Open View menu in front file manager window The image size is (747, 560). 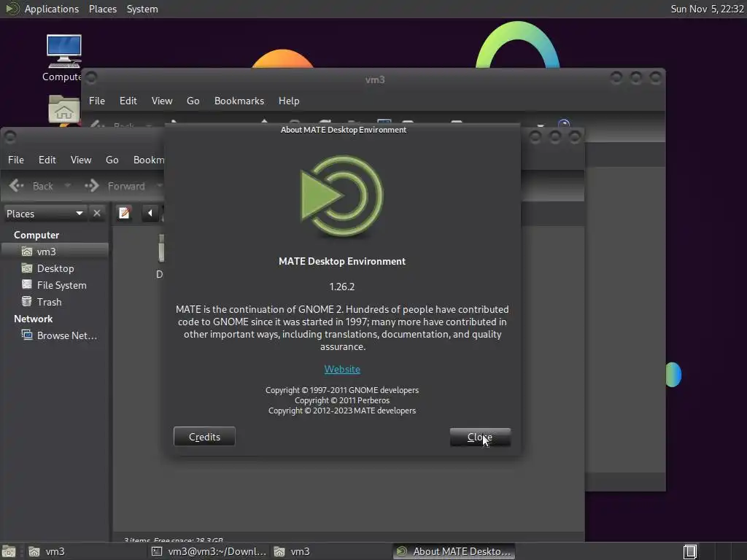coord(80,160)
